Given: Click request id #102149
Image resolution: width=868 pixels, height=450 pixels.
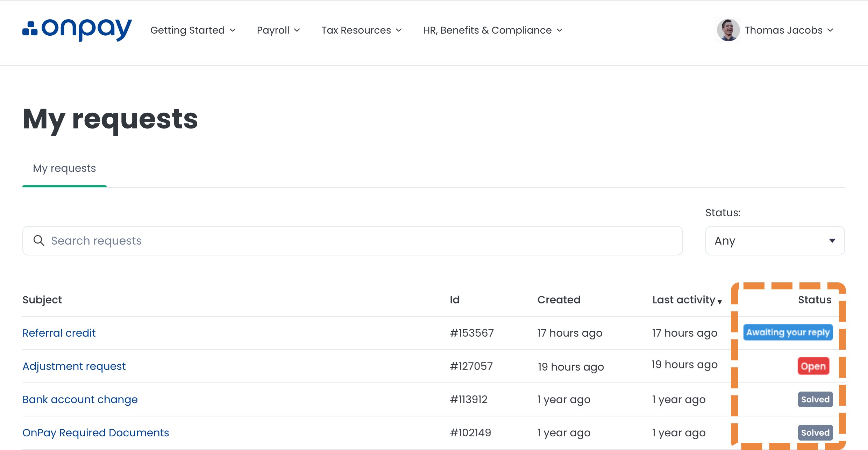Looking at the screenshot, I should click(470, 433).
